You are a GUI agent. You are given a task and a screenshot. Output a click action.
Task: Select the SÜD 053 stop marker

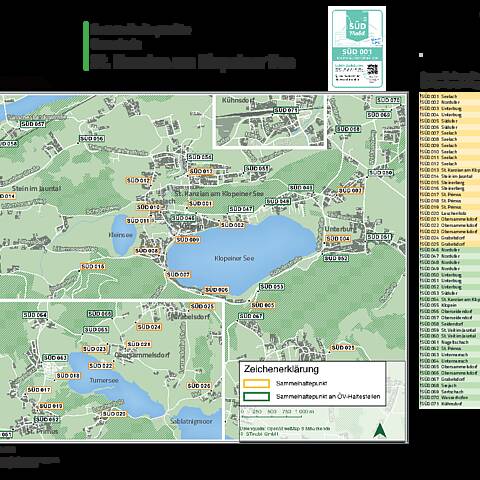(272, 286)
